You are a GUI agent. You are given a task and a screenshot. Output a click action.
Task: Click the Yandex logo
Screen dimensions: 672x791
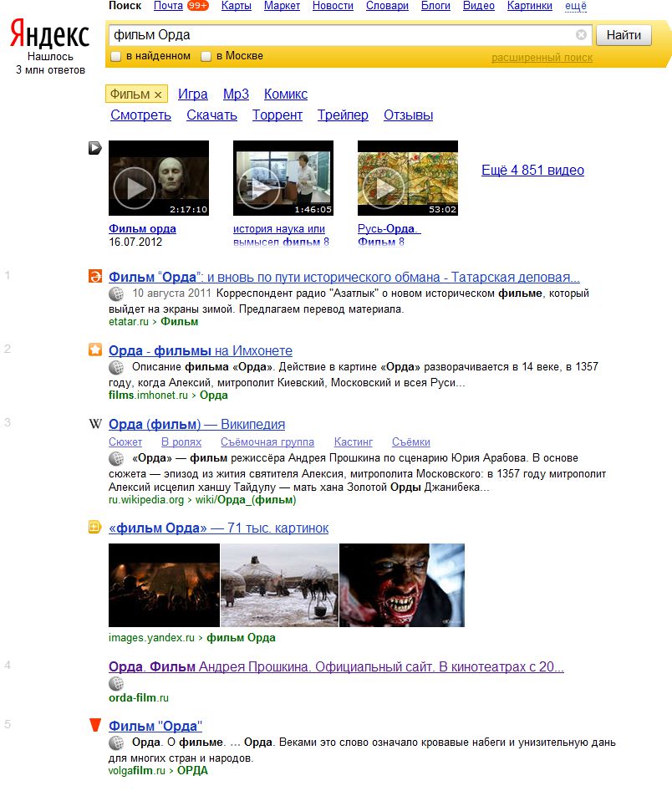coord(49,35)
